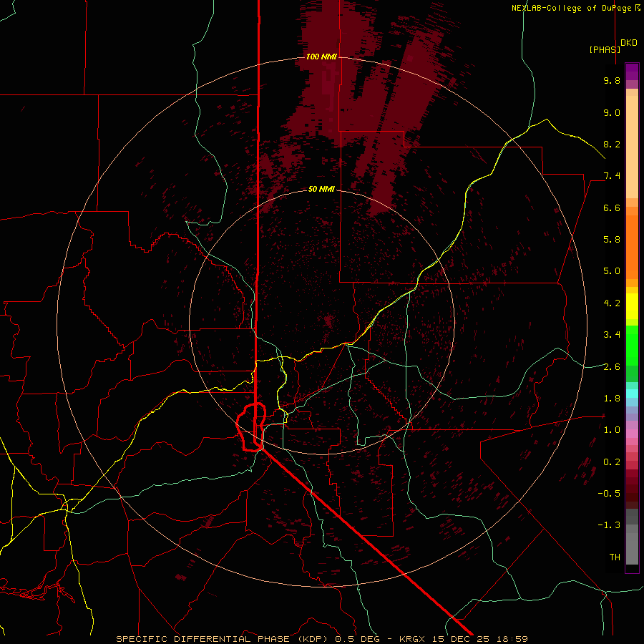The image size is (644, 644).
Task: Click the 1.8 value on the color scale
Action: (x=612, y=399)
